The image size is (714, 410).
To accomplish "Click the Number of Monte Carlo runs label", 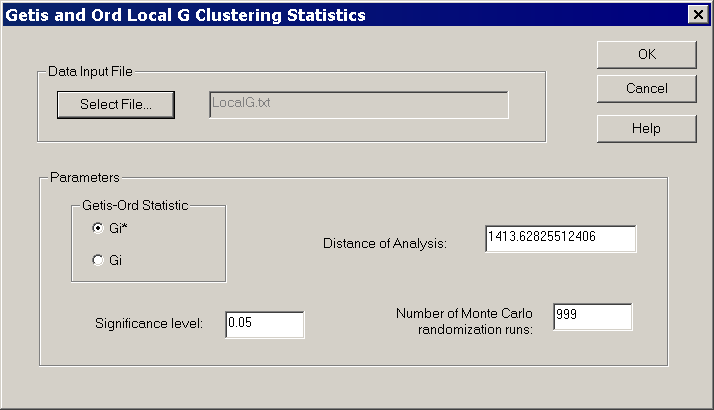I will pos(464,321).
